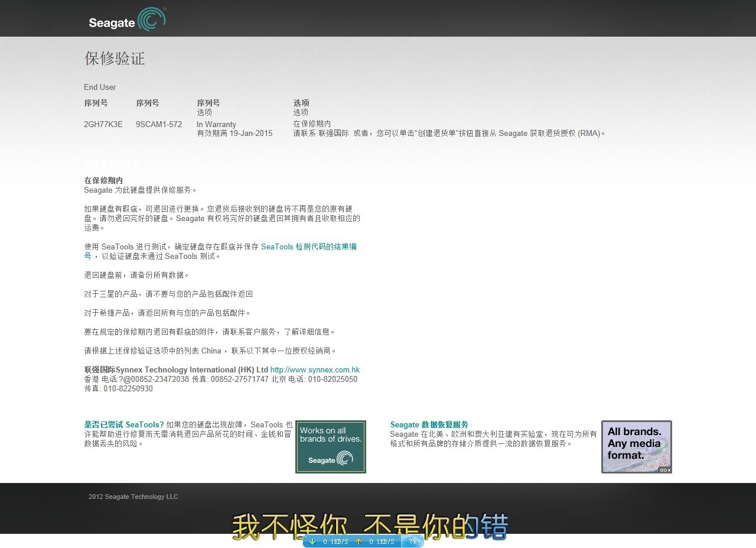Click the 'Works on all brands of drives' banner
756x548 pixels.
331,447
